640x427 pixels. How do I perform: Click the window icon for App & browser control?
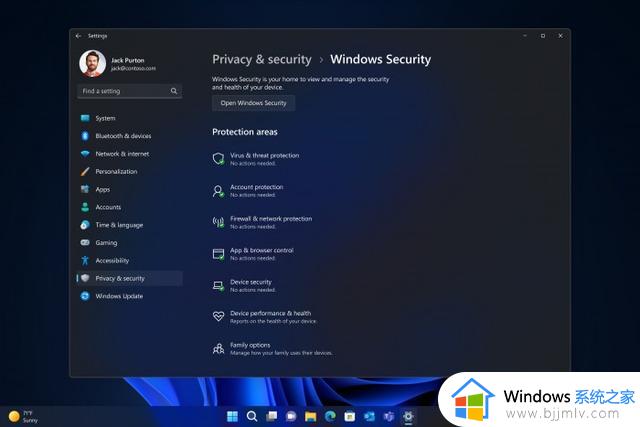(218, 254)
